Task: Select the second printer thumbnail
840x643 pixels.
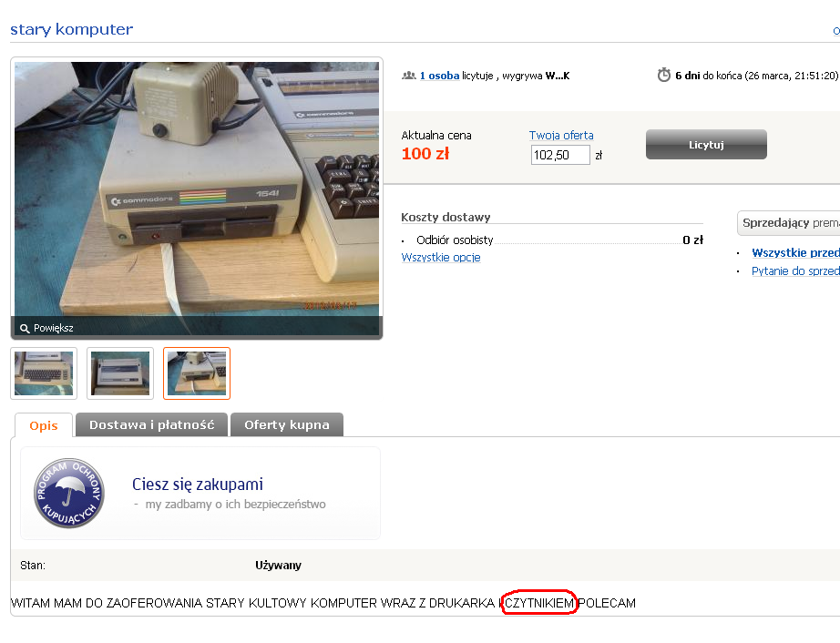Action: [x=120, y=373]
